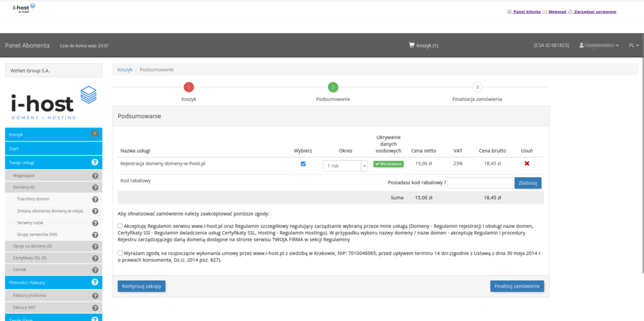Image resolution: width=644 pixels, height=321 pixels.
Task: Click help icon next to Twoje usługi
Action: tap(95, 163)
